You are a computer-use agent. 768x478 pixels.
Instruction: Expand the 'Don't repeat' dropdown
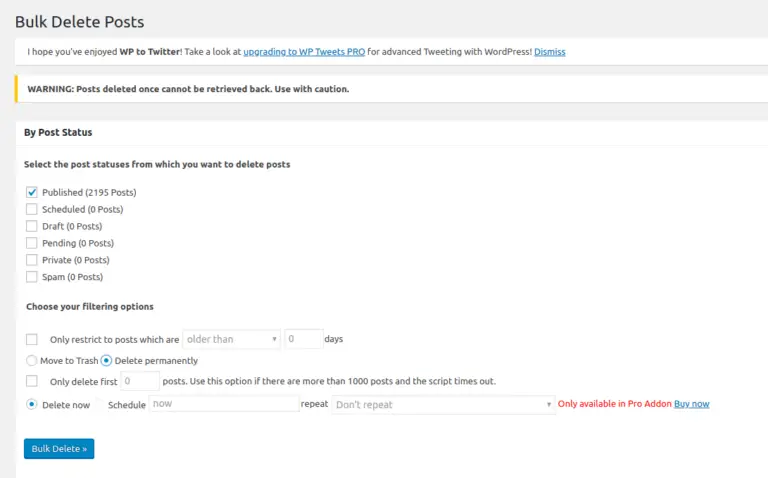442,404
